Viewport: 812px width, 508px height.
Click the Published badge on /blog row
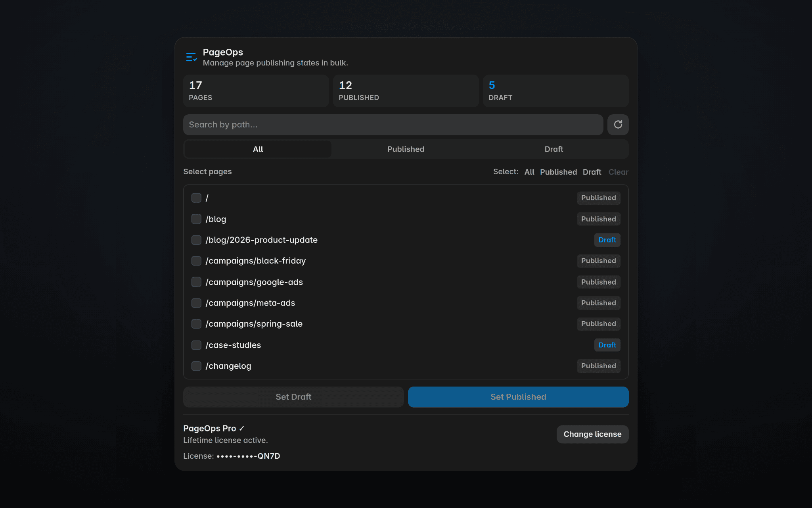coord(598,219)
